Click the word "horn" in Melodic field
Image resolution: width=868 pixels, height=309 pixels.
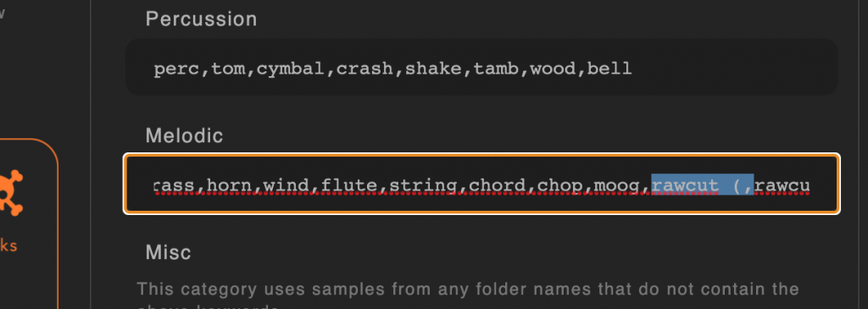[230, 185]
